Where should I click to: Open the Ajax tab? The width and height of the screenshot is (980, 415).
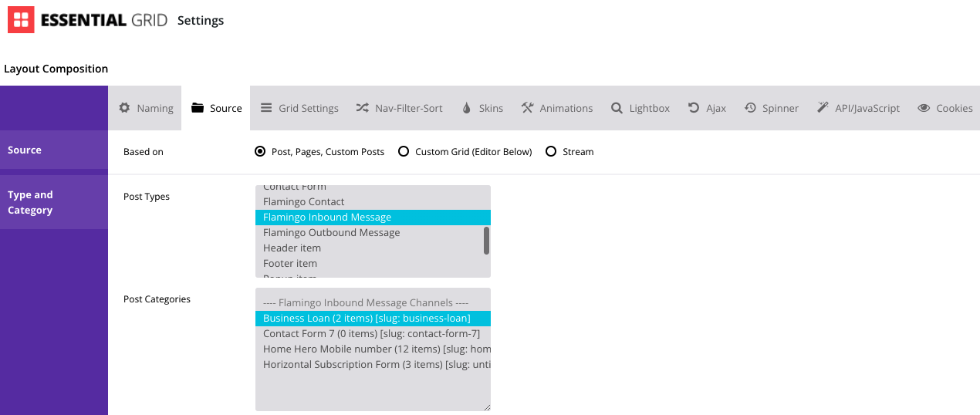(707, 108)
